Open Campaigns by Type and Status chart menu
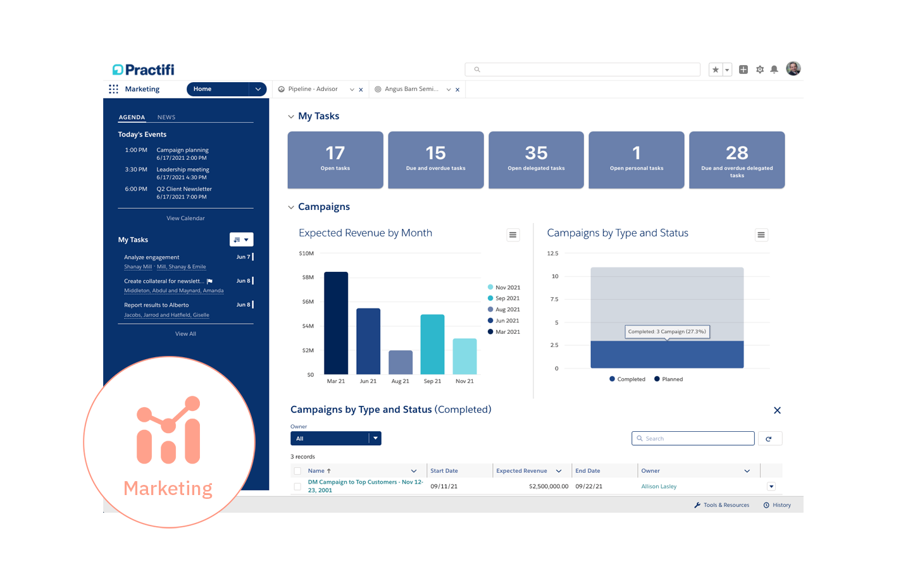The image size is (908, 588). pos(761,235)
